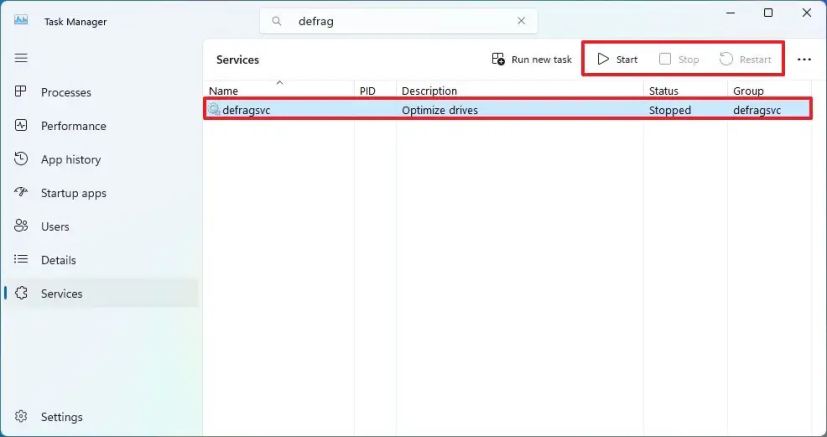The image size is (827, 437).
Task: Click the Startup apps gauge icon
Action: point(21,192)
